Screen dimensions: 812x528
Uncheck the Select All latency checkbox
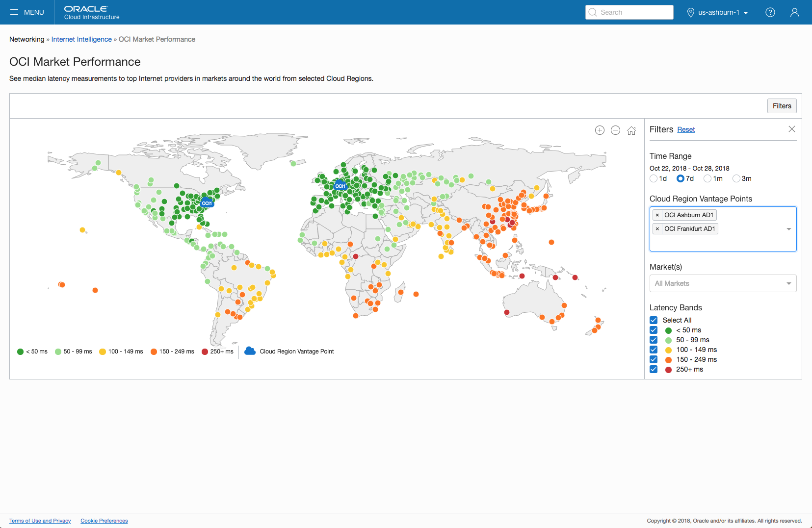click(654, 320)
